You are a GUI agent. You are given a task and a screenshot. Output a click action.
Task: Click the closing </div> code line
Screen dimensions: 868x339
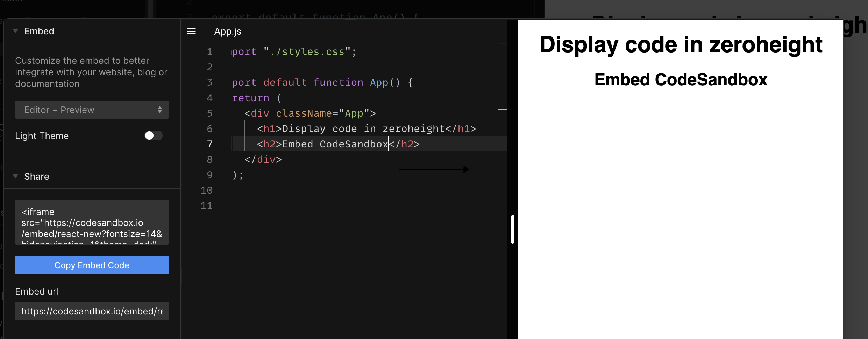click(263, 160)
